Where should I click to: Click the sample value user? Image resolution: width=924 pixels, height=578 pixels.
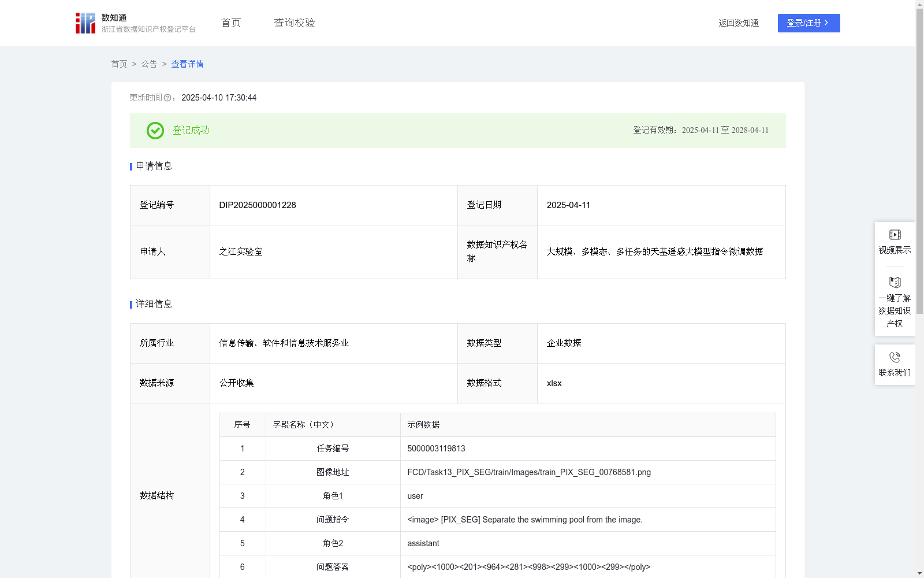click(415, 496)
